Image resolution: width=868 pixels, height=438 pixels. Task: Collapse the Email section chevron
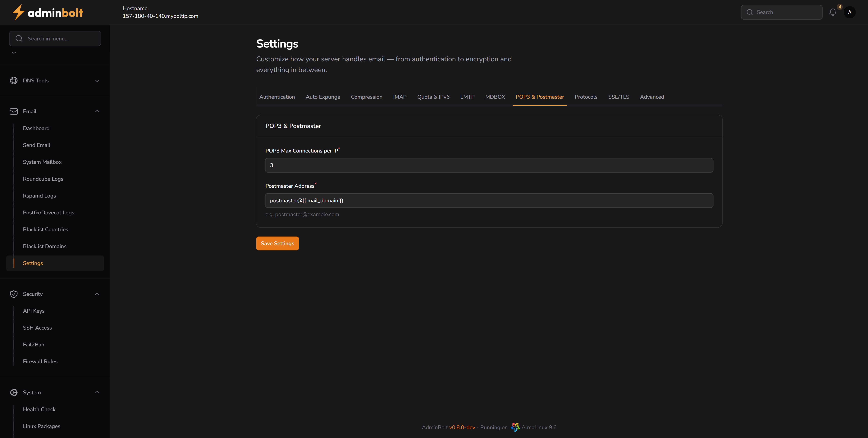tap(97, 112)
